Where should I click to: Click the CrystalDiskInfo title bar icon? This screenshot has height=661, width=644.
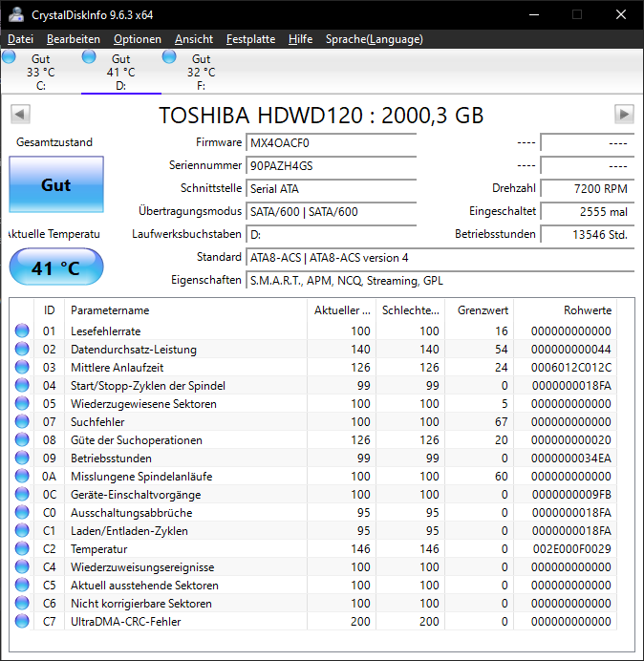click(x=16, y=14)
